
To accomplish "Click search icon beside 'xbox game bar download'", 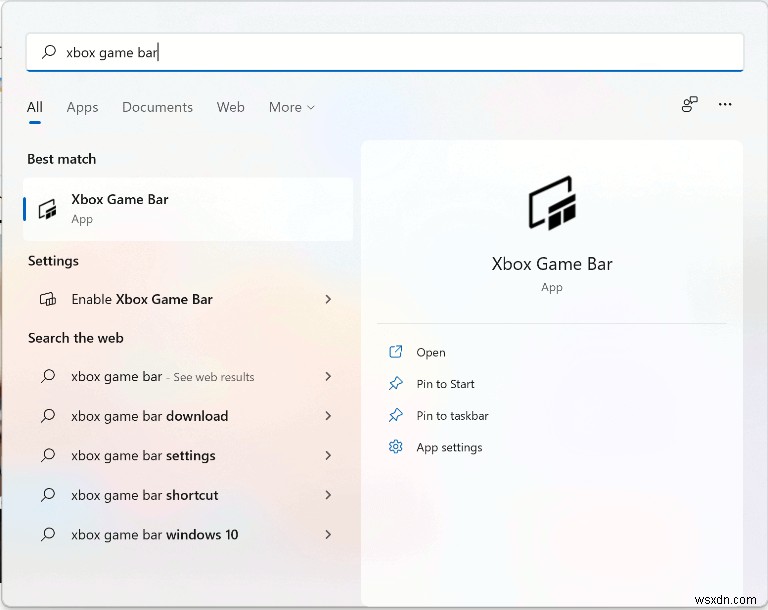I will click(x=48, y=416).
